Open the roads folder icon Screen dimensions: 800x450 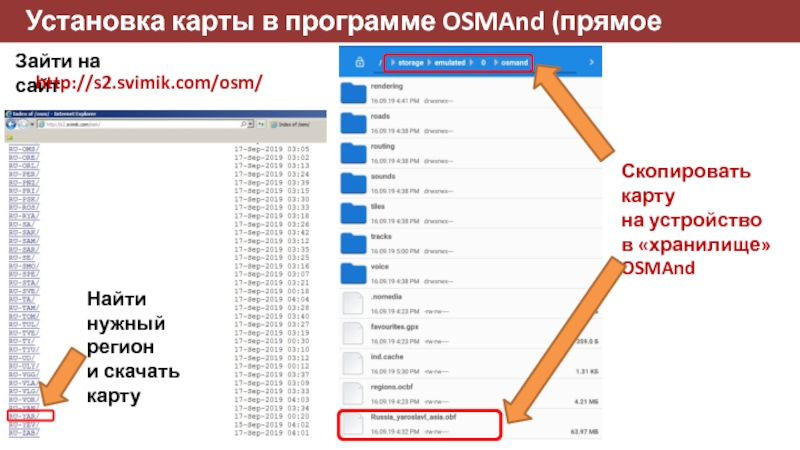click(x=355, y=123)
